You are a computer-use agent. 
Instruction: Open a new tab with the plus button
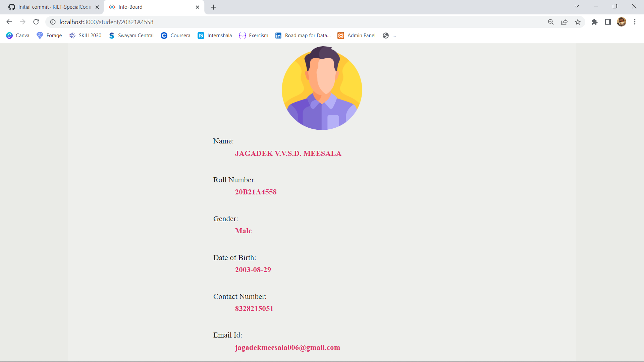(214, 7)
